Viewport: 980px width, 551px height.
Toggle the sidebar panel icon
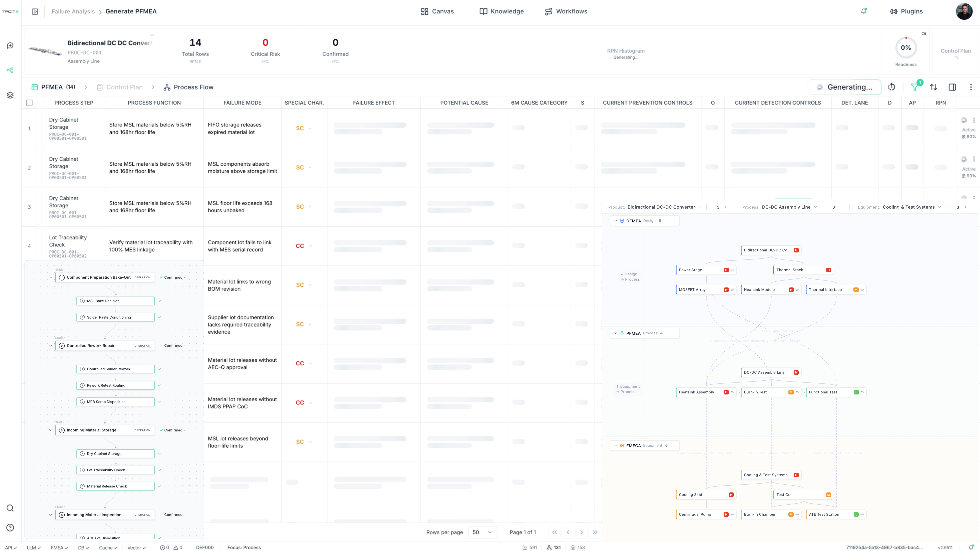click(35, 11)
